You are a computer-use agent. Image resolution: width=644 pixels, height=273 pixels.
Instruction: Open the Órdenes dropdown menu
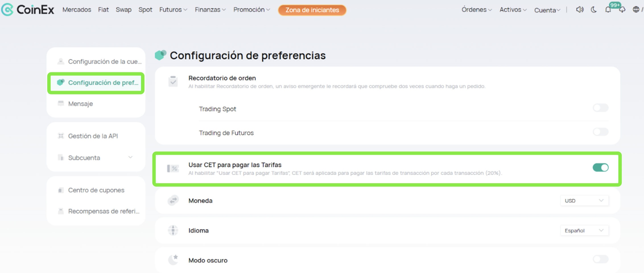476,10
